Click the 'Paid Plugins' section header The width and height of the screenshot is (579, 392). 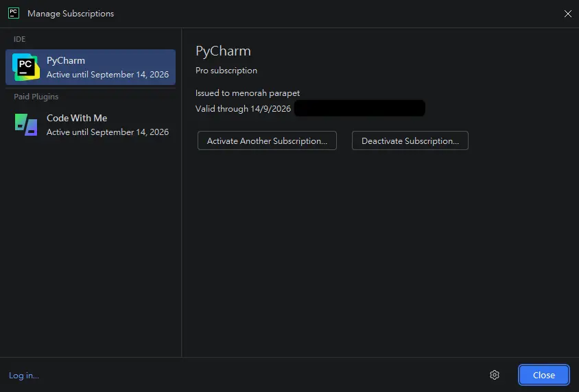click(x=36, y=97)
